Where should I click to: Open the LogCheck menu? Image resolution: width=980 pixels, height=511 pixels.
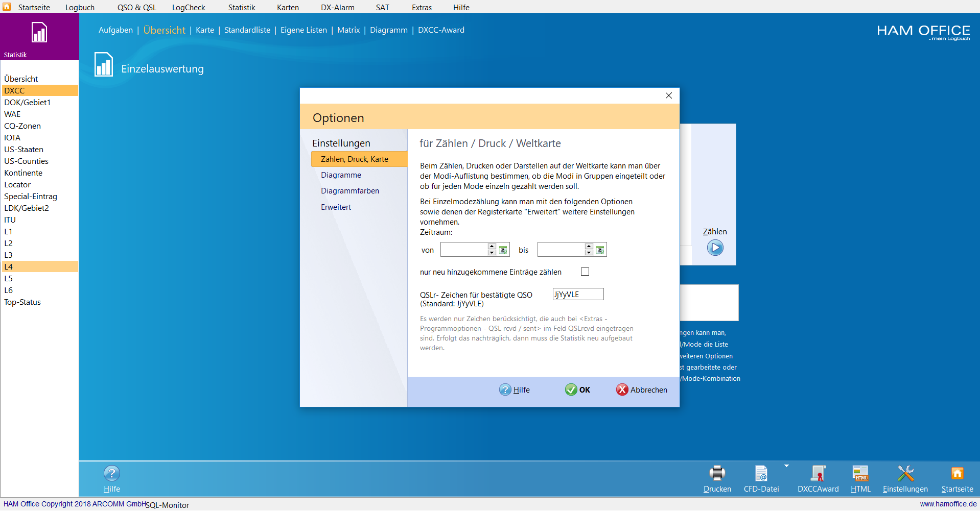(189, 7)
